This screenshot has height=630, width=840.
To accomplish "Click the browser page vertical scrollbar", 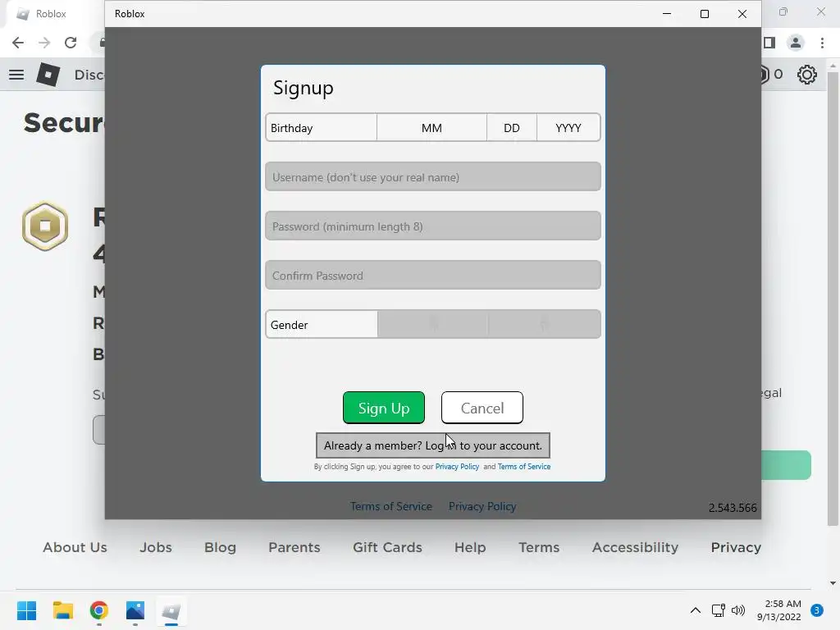I will point(833,297).
